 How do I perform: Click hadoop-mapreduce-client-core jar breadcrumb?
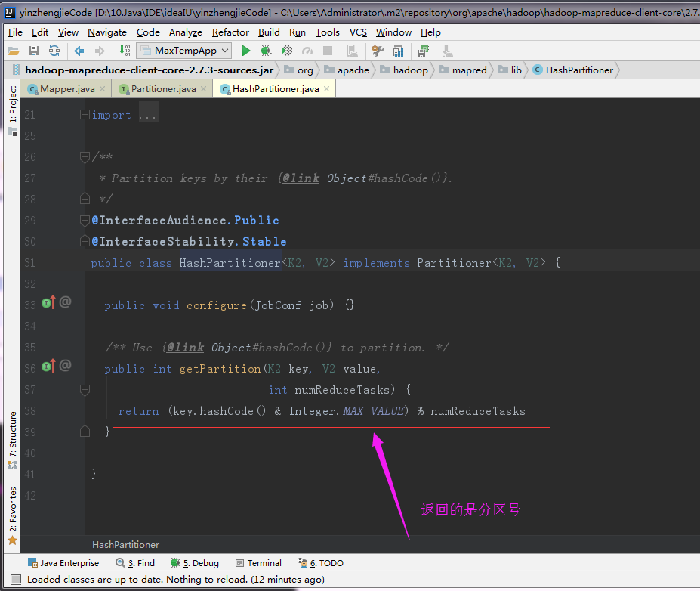[143, 70]
